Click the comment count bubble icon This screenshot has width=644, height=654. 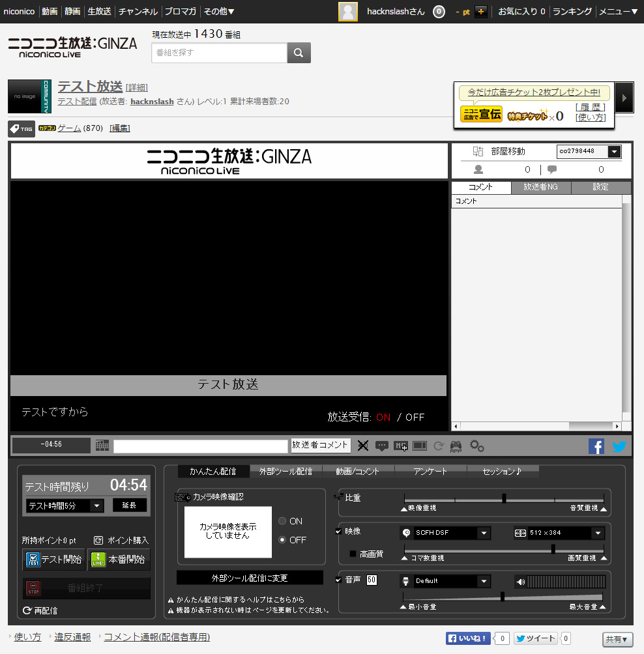[x=551, y=169]
